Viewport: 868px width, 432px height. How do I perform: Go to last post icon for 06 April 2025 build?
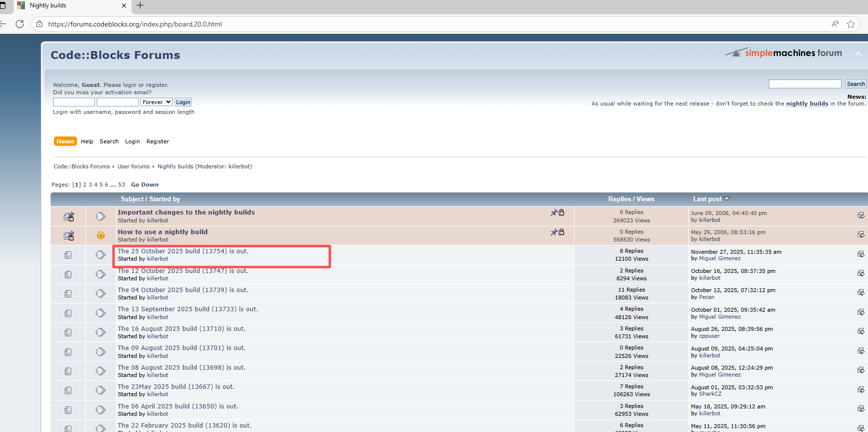[861, 409]
